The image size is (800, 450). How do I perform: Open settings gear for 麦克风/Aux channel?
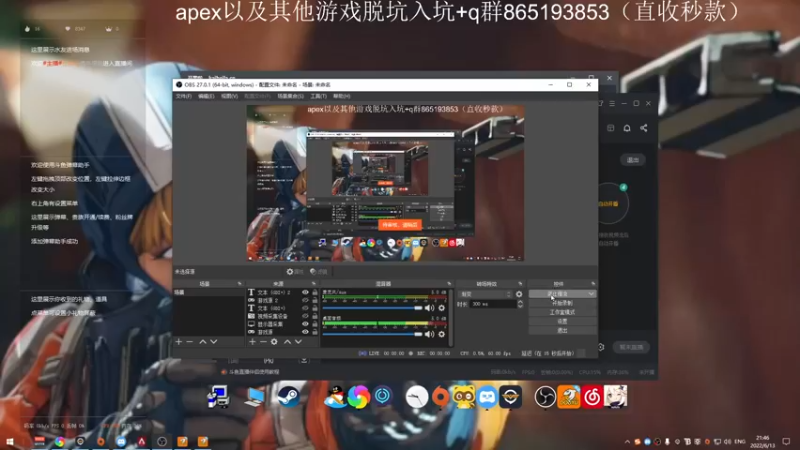(x=442, y=308)
